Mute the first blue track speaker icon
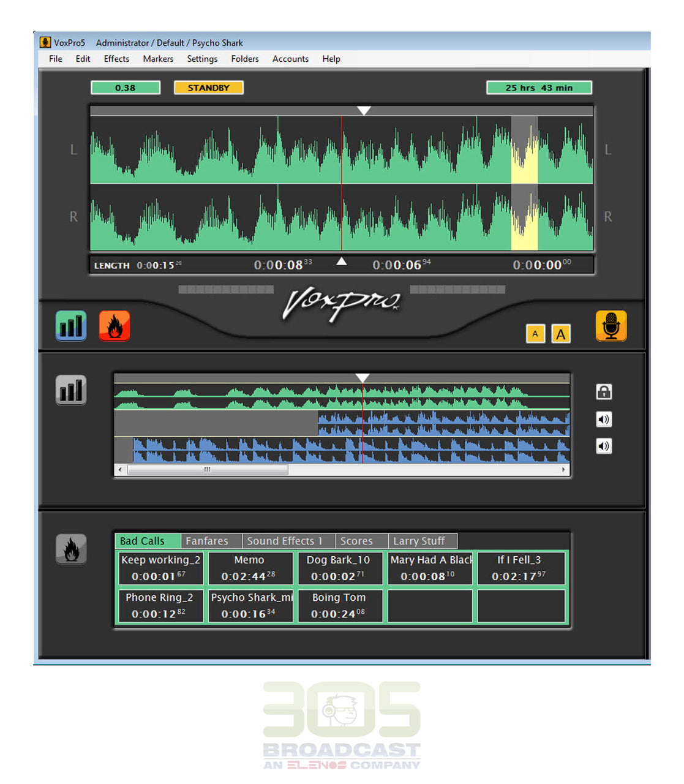684x784 pixels. (x=604, y=419)
